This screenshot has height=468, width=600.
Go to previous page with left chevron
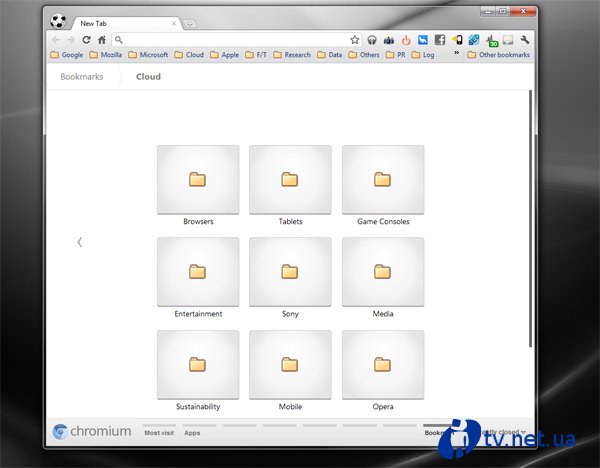point(80,242)
